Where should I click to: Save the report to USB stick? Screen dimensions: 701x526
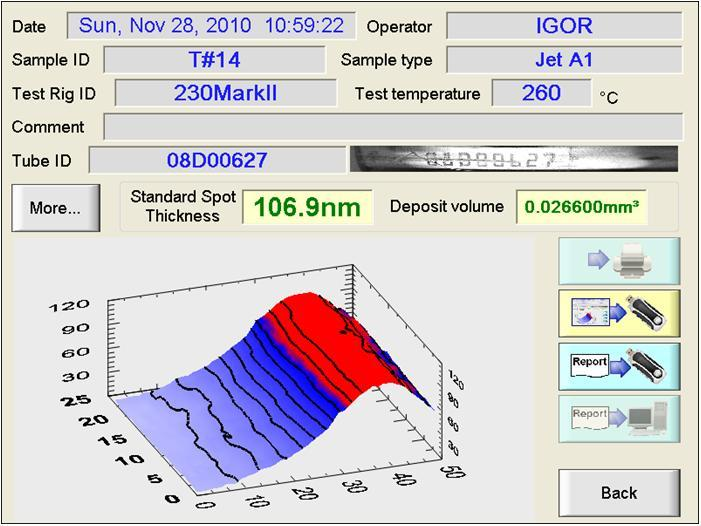(618, 366)
